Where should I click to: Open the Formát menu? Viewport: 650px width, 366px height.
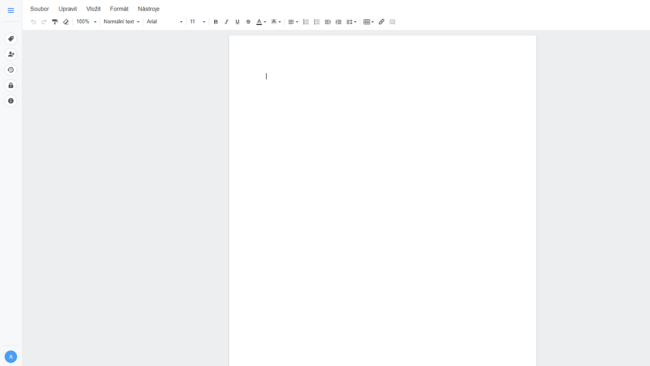[x=119, y=9]
